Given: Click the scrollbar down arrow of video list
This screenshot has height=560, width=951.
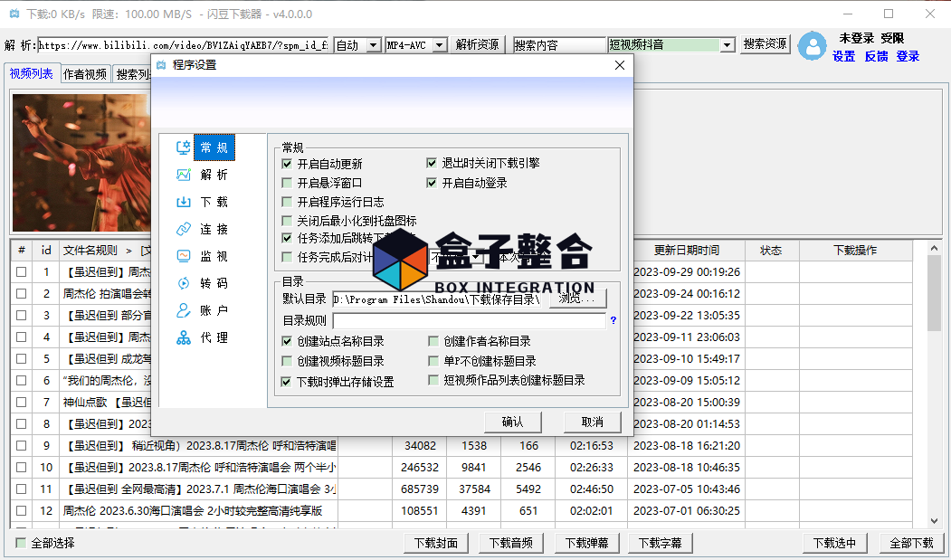Looking at the screenshot, I should click(934, 521).
